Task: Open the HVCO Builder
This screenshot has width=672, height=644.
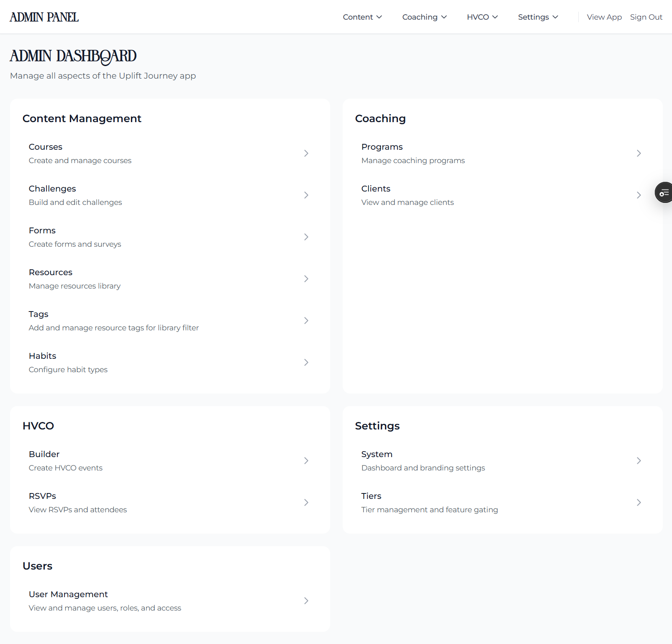Action: [170, 461]
